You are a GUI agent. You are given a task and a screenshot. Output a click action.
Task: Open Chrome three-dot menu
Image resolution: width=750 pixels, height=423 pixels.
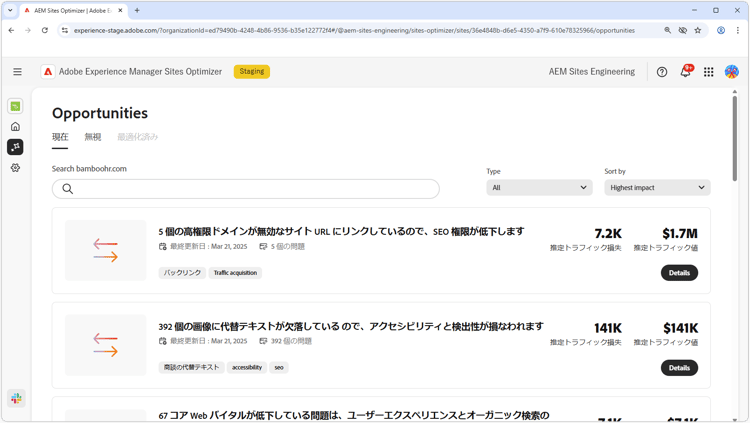[x=738, y=30]
